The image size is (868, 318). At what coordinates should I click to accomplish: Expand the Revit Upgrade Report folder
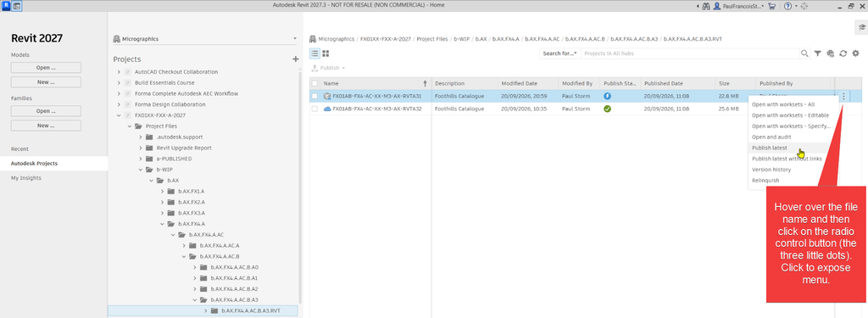coord(140,148)
